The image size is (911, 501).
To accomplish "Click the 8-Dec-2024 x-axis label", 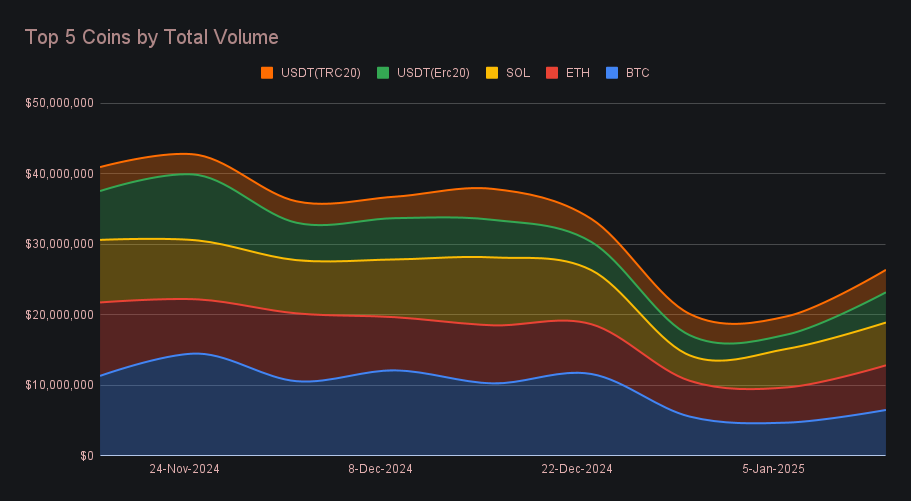I will 380,468.
